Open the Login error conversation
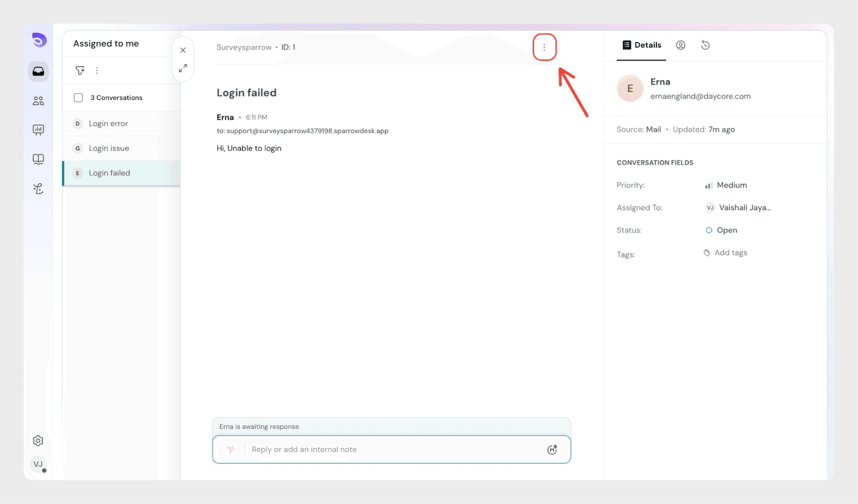Image resolution: width=858 pixels, height=504 pixels. (108, 123)
